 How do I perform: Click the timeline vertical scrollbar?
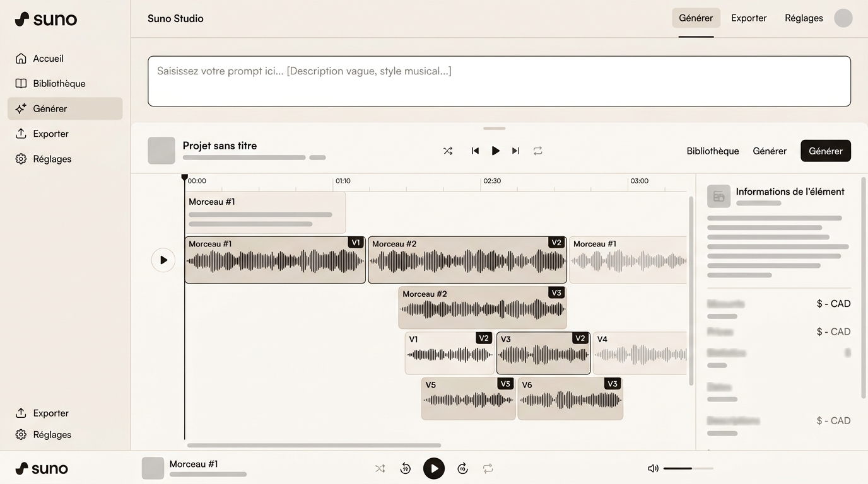point(691,291)
